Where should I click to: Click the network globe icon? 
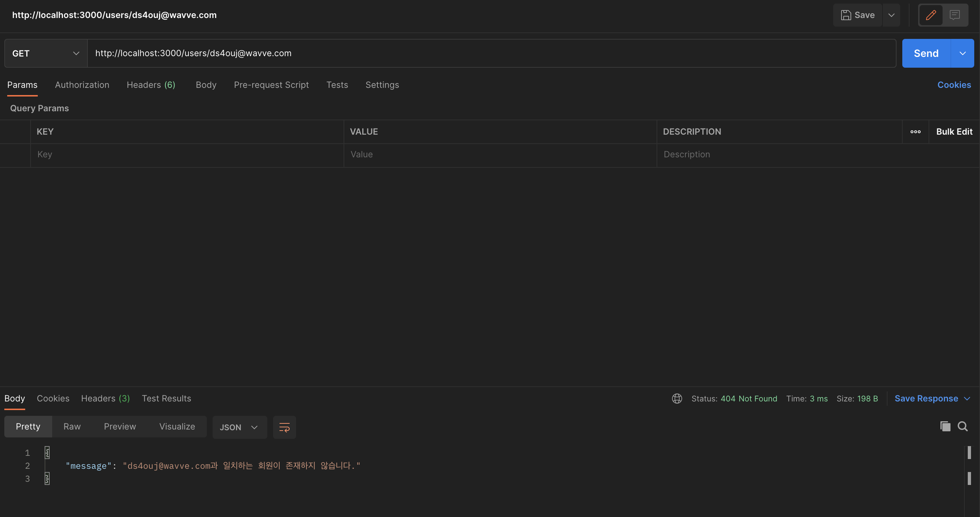[677, 399]
